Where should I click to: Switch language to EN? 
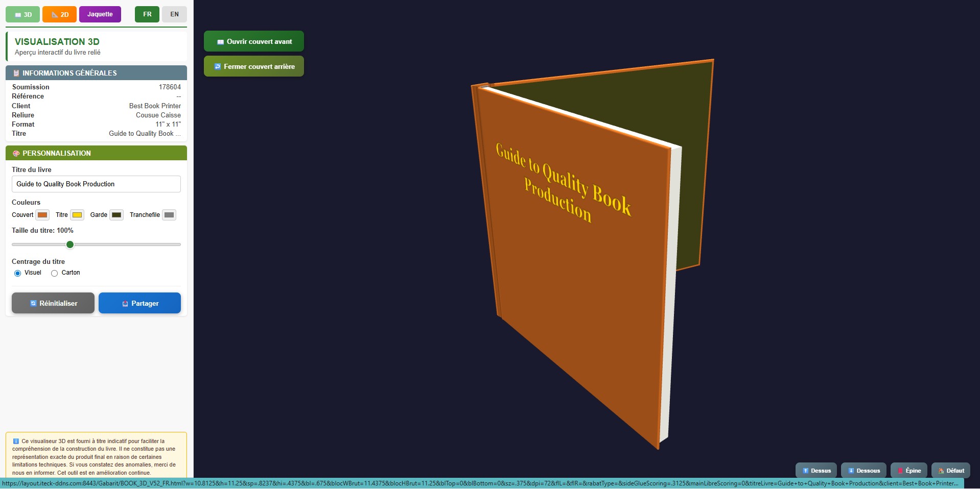(174, 14)
